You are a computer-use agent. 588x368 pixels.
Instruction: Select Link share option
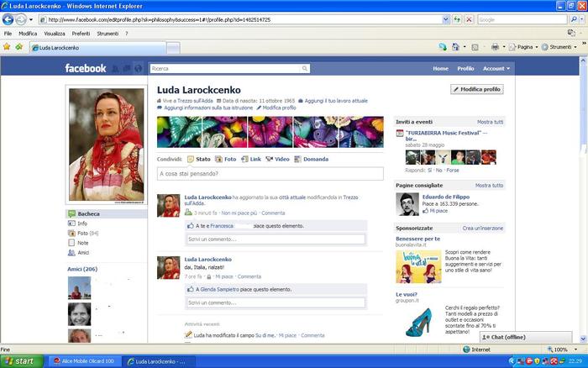(251, 159)
